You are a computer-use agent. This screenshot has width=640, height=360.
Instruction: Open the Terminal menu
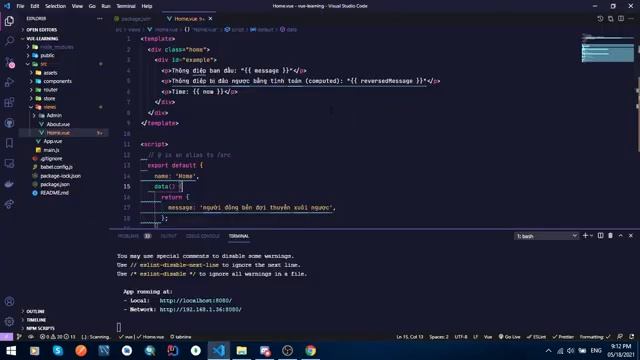click(x=126, y=6)
